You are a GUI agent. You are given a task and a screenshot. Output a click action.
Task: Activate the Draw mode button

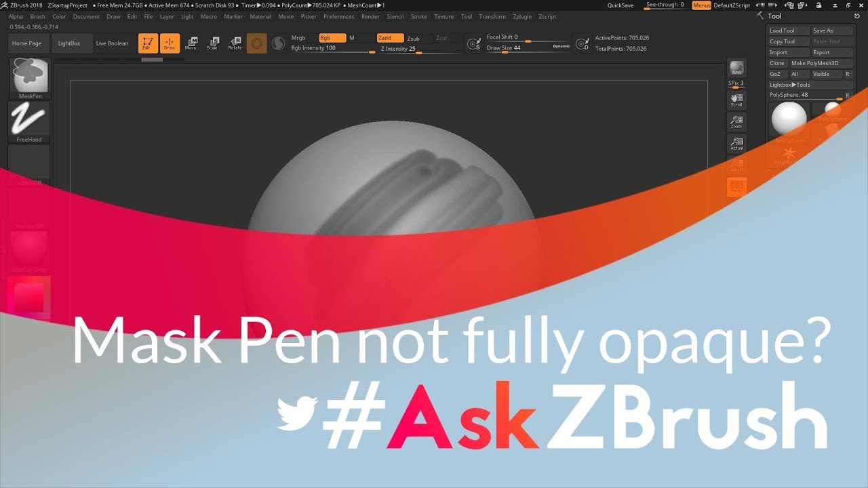[170, 43]
